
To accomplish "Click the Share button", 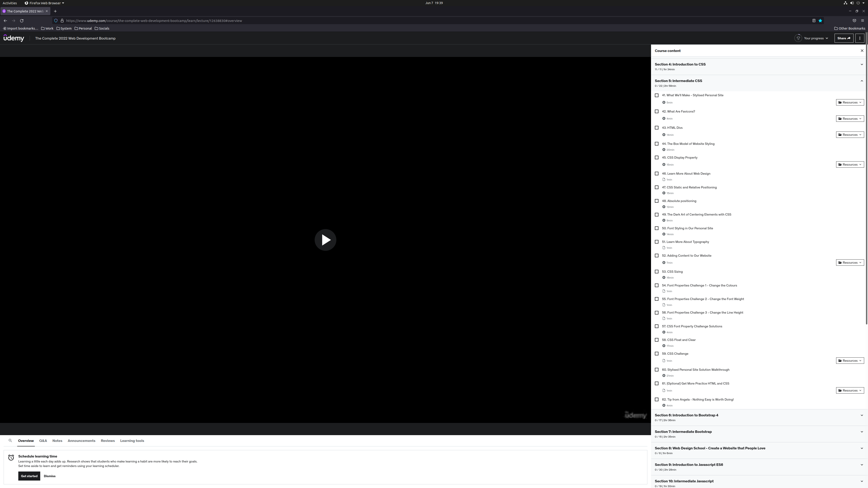I will tap(844, 38).
